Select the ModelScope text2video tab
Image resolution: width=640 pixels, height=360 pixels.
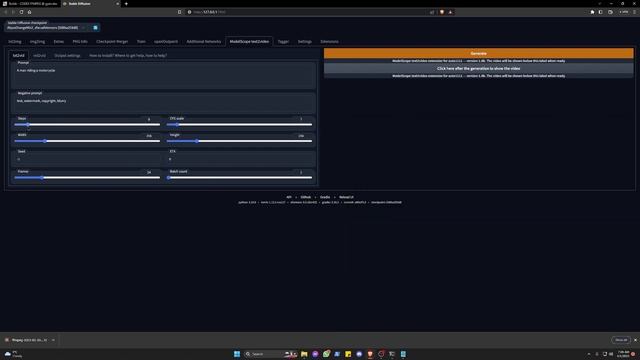(x=249, y=42)
